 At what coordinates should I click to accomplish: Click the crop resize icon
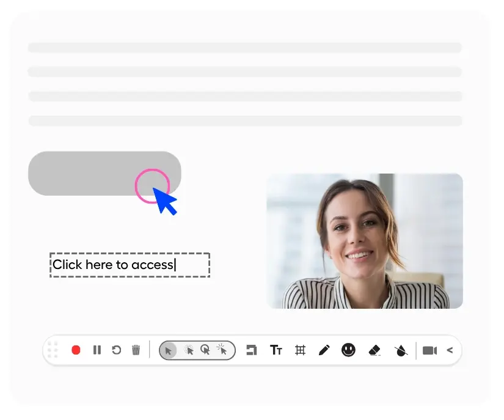[x=251, y=350]
